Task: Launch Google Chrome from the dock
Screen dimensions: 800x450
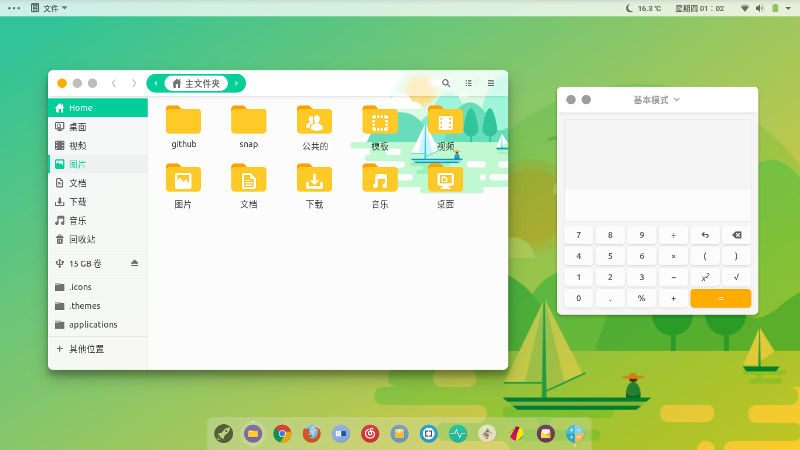Action: coord(283,433)
